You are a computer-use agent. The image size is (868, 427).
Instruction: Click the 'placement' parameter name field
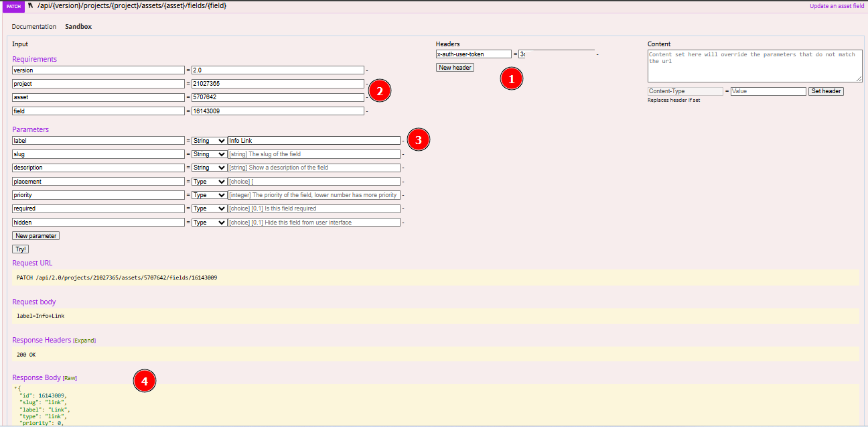pyautogui.click(x=98, y=182)
